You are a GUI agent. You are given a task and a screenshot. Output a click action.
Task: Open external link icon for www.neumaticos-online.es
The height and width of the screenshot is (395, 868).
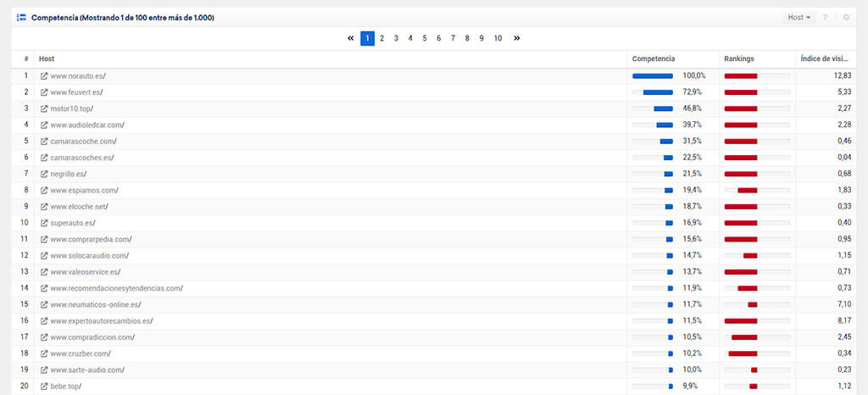pos(44,304)
